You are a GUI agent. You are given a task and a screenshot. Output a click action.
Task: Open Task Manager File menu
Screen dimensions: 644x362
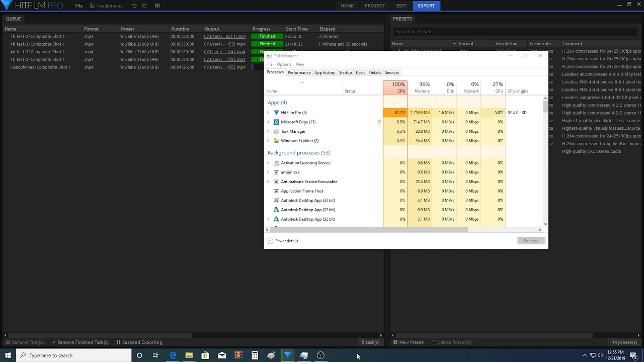(269, 64)
